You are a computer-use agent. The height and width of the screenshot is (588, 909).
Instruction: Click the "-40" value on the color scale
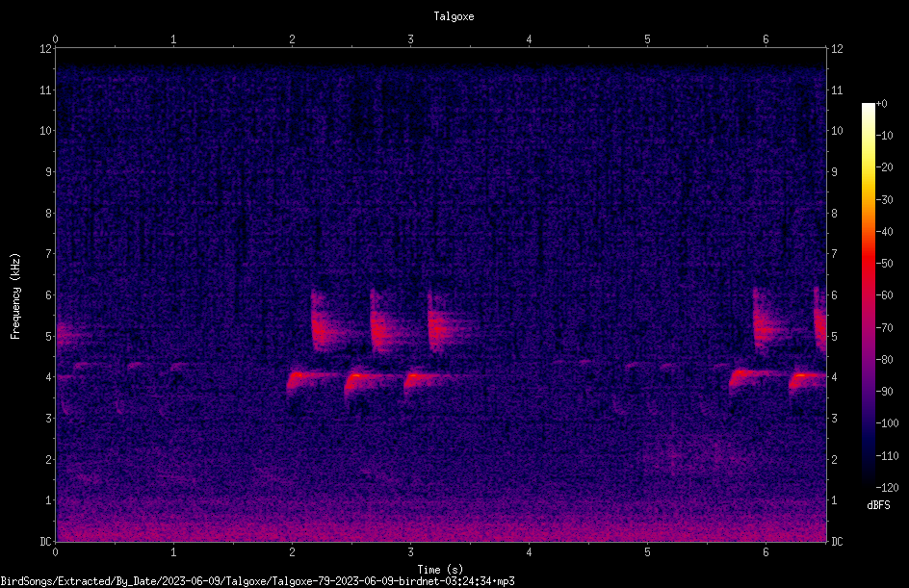point(885,232)
